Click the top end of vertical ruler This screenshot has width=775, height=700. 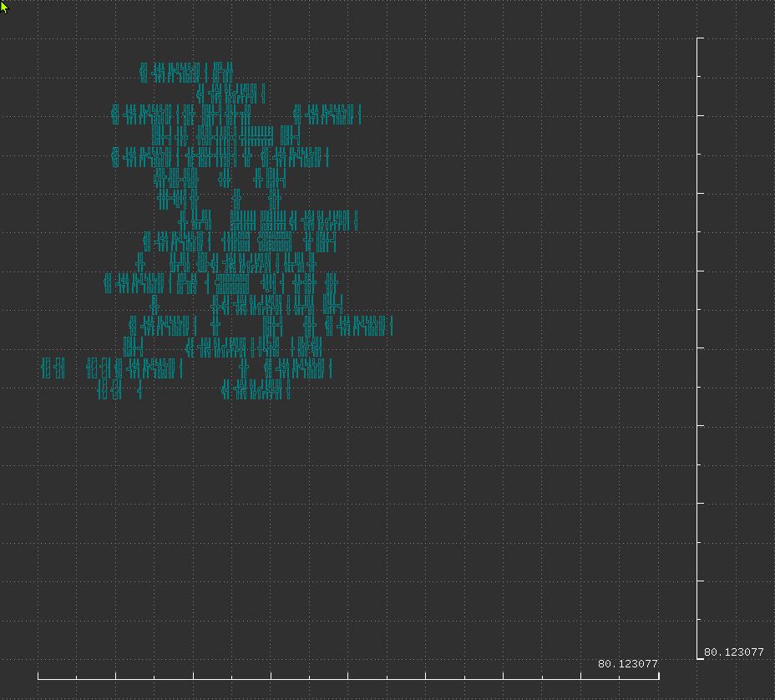tap(698, 38)
